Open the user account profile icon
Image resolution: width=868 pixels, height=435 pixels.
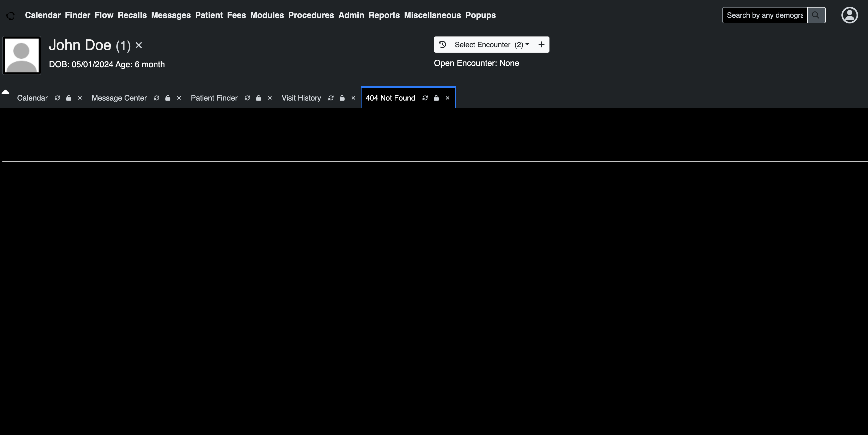(x=849, y=15)
